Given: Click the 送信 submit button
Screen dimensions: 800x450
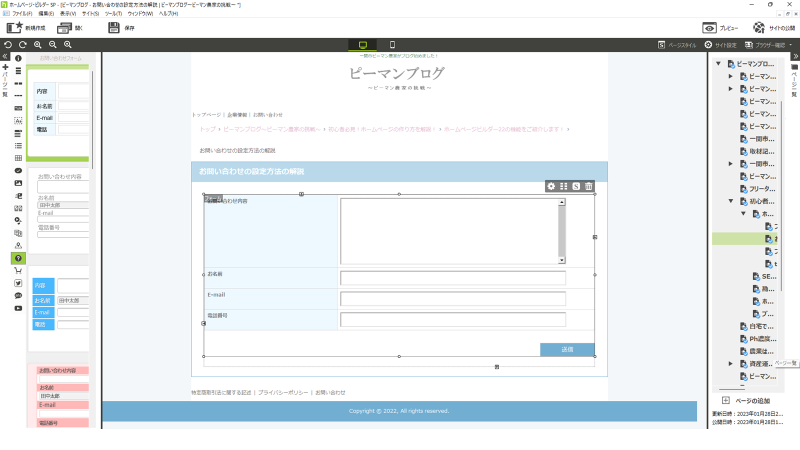Looking at the screenshot, I should 567,349.
